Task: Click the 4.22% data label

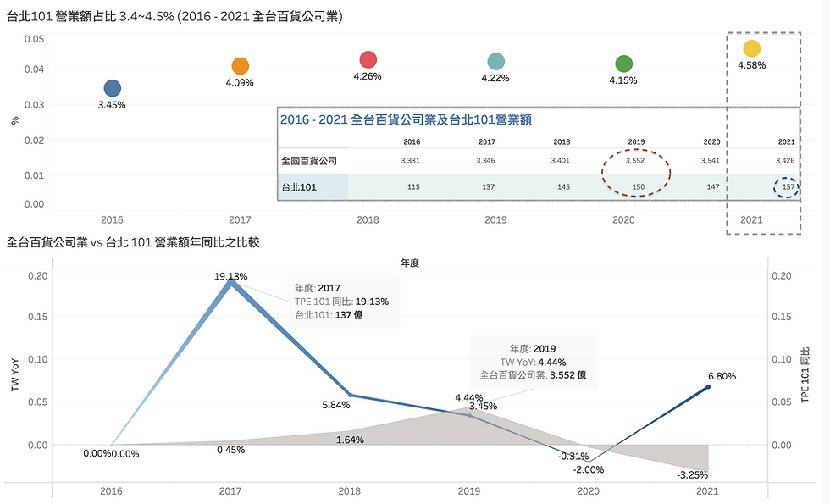Action: coord(495,78)
